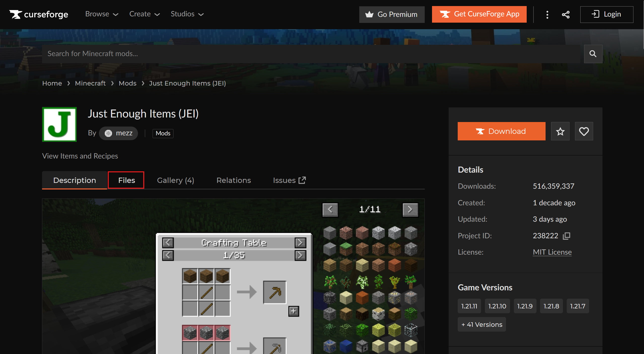Open the three-dot more options menu

547,15
